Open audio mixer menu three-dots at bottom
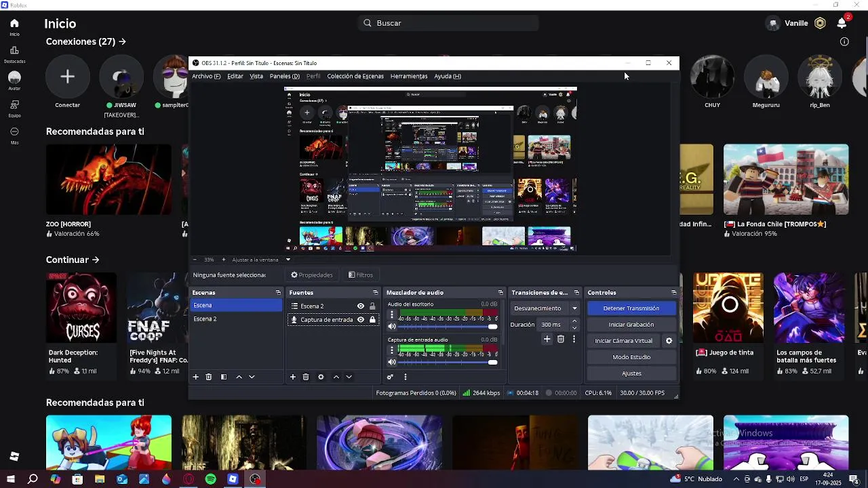 (x=406, y=377)
